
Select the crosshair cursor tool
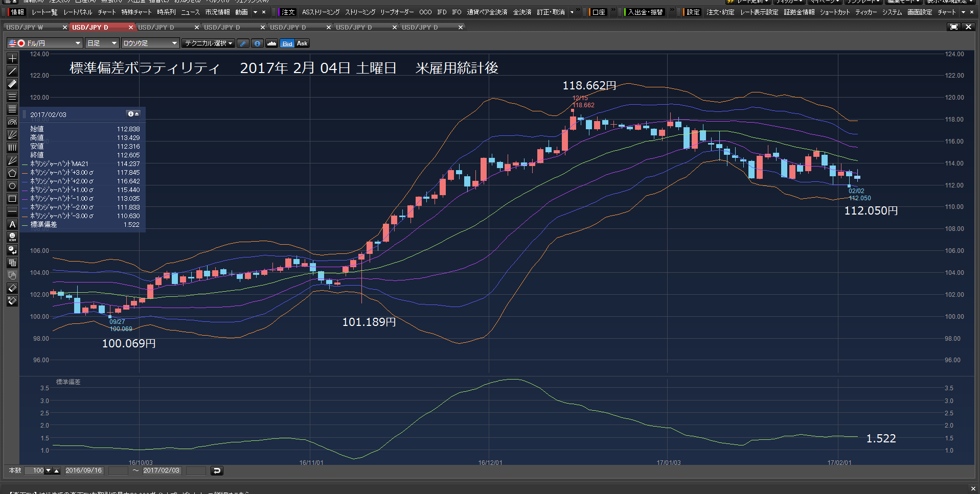(12, 58)
